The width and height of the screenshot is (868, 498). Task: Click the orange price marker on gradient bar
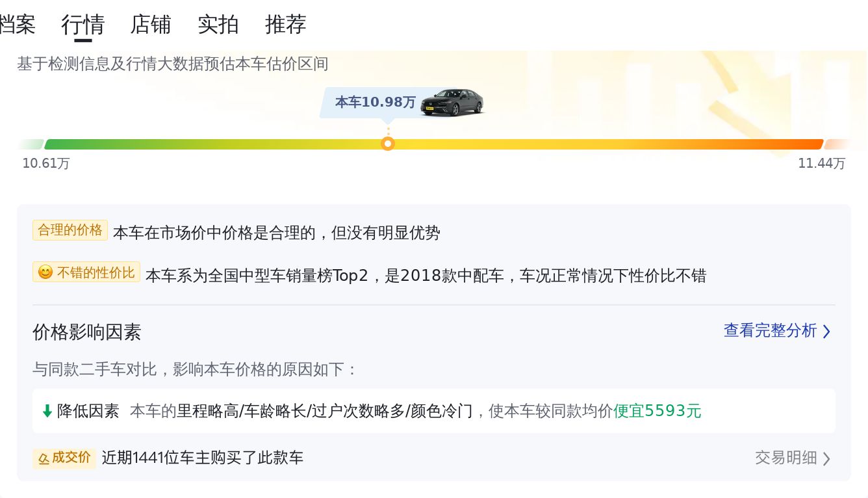coord(388,144)
